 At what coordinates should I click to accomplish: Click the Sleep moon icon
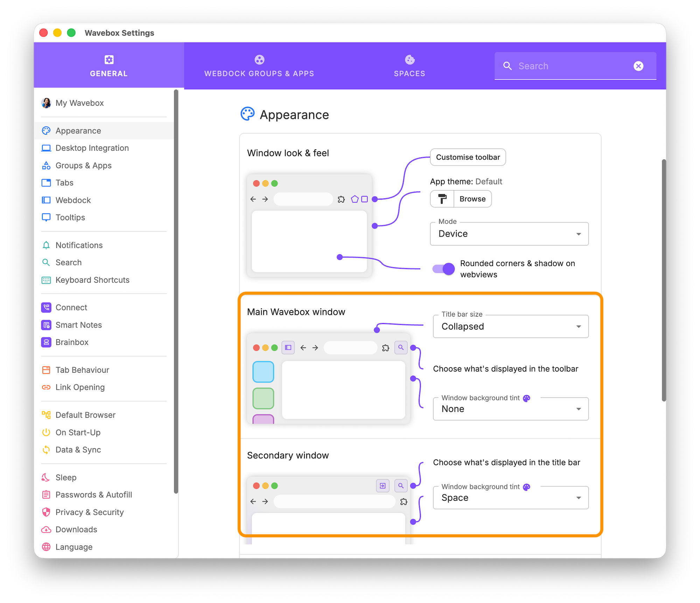pos(46,477)
